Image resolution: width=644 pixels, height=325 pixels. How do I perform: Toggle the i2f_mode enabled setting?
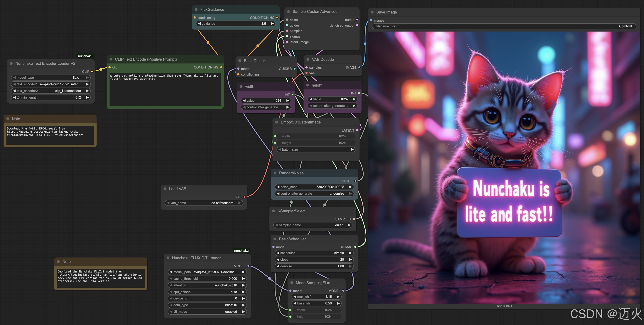(x=207, y=312)
